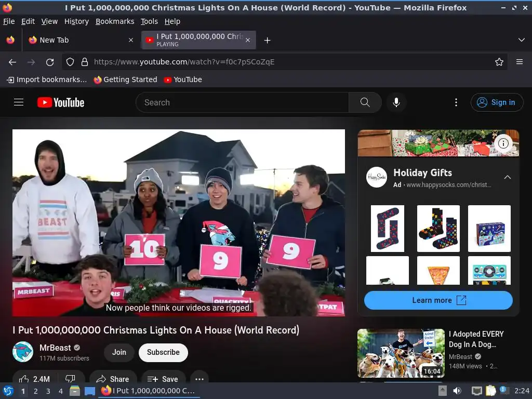Open the Import bookmarks toolbar item
The height and width of the screenshot is (399, 532).
(x=47, y=79)
